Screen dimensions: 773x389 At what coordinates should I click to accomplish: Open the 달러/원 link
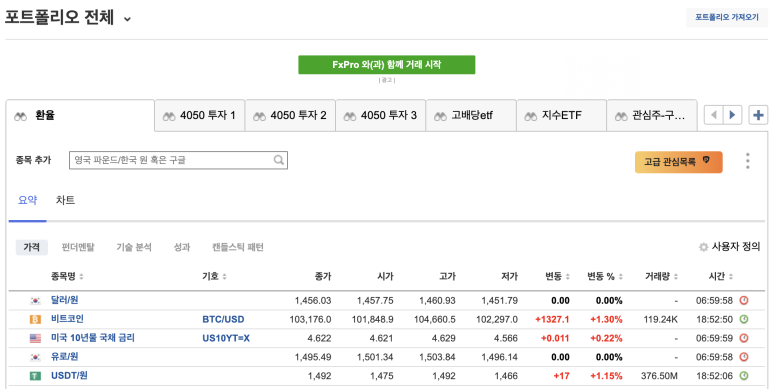pyautogui.click(x=65, y=300)
